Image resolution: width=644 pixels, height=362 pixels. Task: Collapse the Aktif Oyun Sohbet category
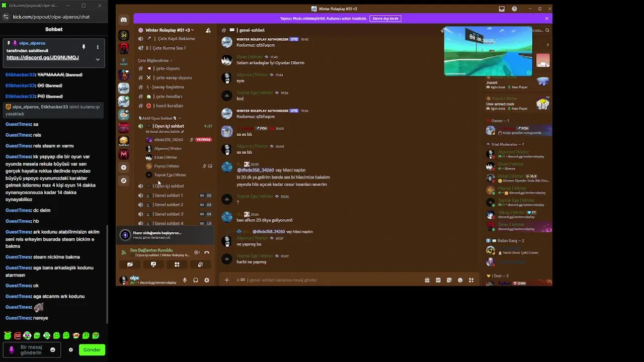pos(159,118)
